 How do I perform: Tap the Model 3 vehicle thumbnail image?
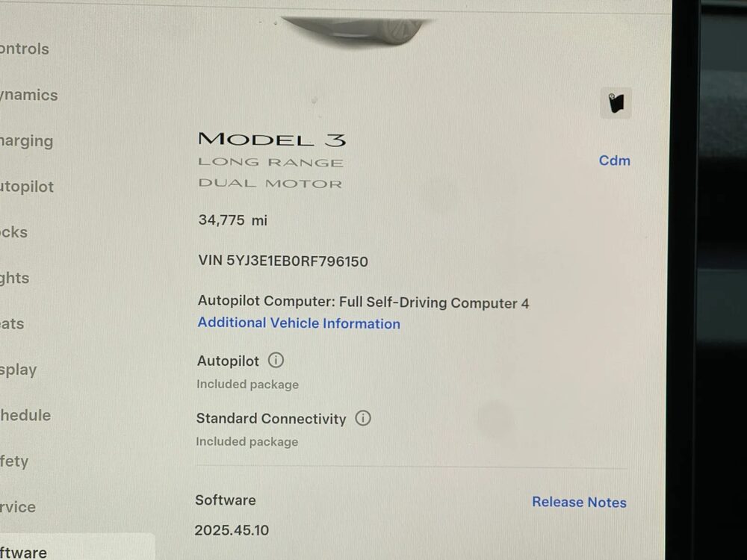(353, 31)
